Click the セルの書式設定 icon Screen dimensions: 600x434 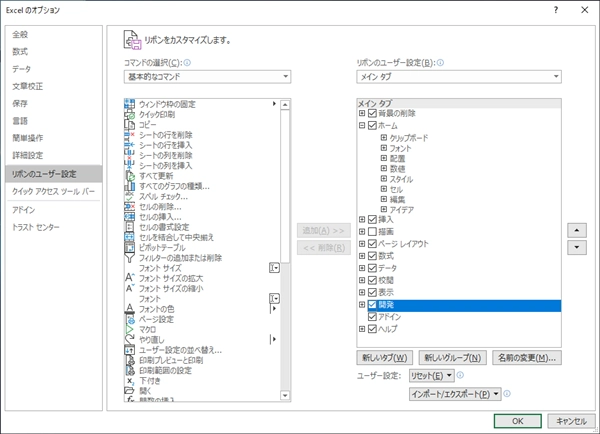(129, 227)
